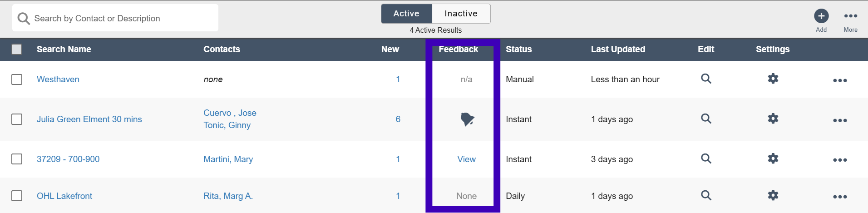The height and width of the screenshot is (213, 868).
Task: Expand the three-dot menu for Westhaven
Action: 839,80
